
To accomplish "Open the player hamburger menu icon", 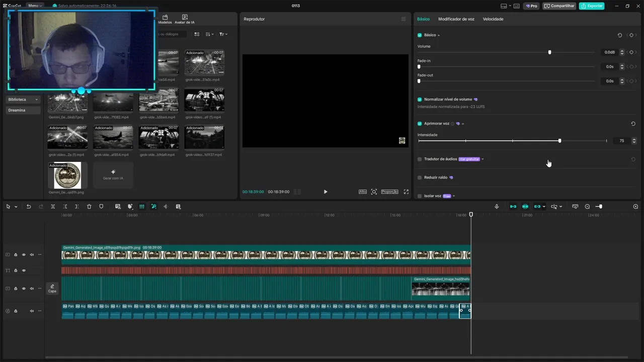I will coord(403,19).
